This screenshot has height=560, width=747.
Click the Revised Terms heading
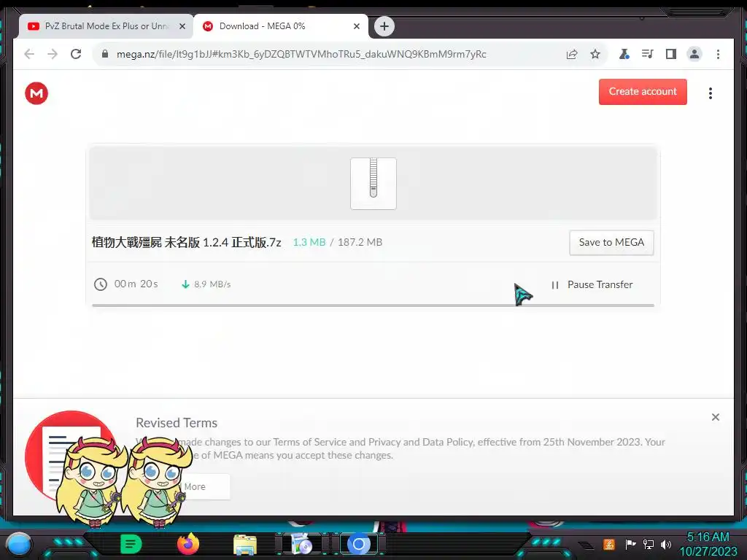coord(177,423)
